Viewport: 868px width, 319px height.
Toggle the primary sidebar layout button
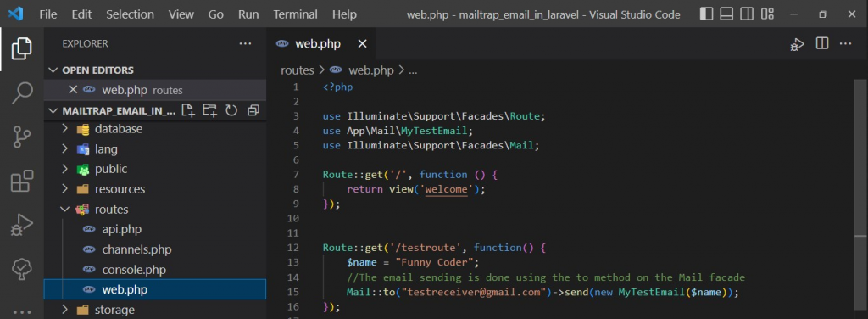click(x=706, y=14)
